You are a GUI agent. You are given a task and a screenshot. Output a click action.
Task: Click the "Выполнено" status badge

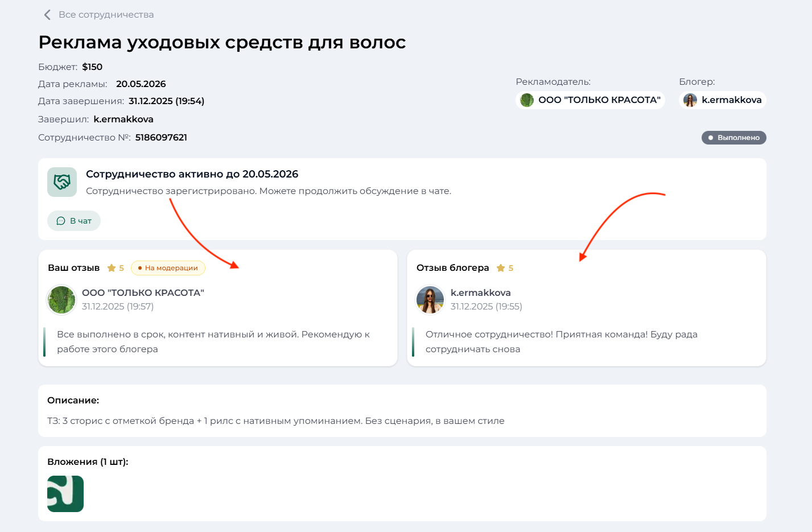point(733,137)
